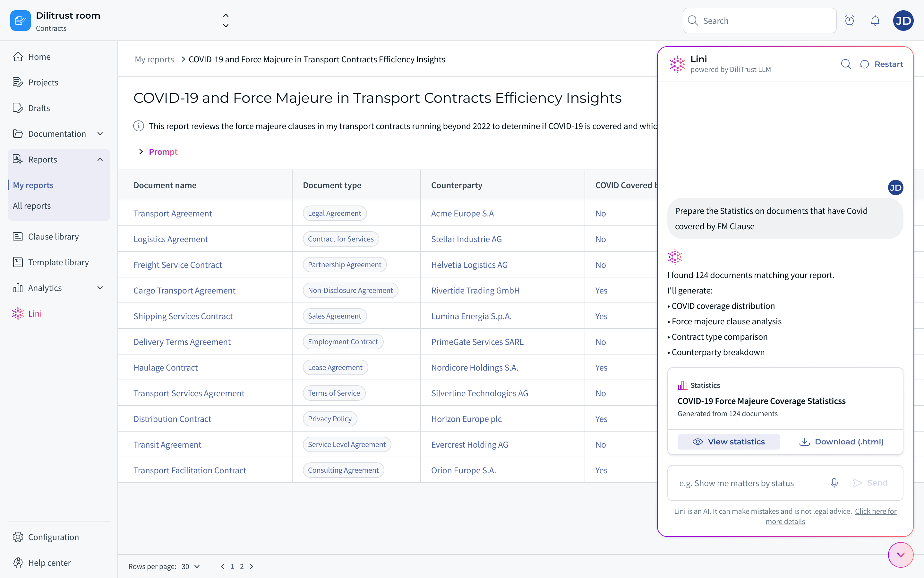Click the Lini logo in chat header

tap(677, 64)
